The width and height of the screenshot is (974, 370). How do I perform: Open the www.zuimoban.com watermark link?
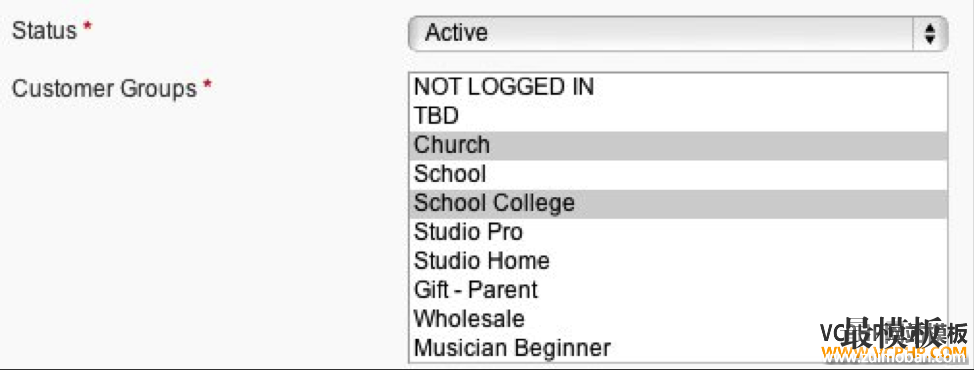coord(893,356)
